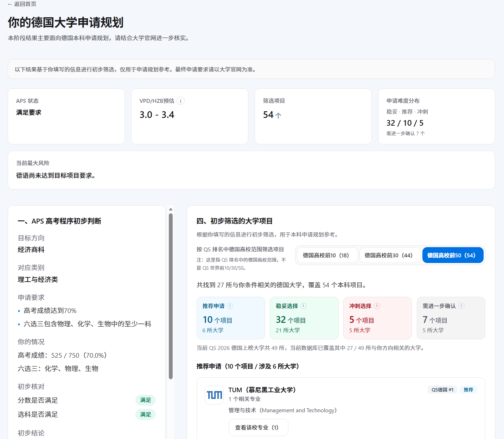Click the 筛选项目 54 个 card
The width and height of the screenshot is (504, 439).
pyautogui.click(x=313, y=116)
